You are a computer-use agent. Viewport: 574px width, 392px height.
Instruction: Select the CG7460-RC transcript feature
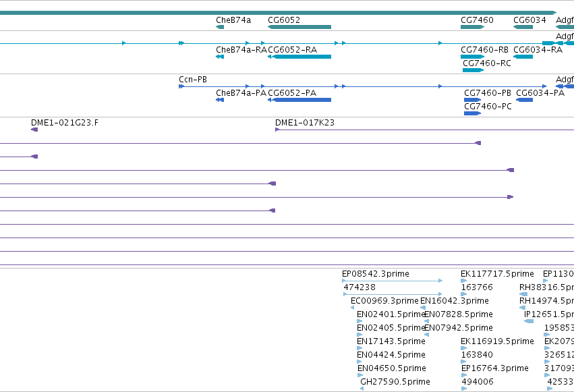[x=473, y=70]
